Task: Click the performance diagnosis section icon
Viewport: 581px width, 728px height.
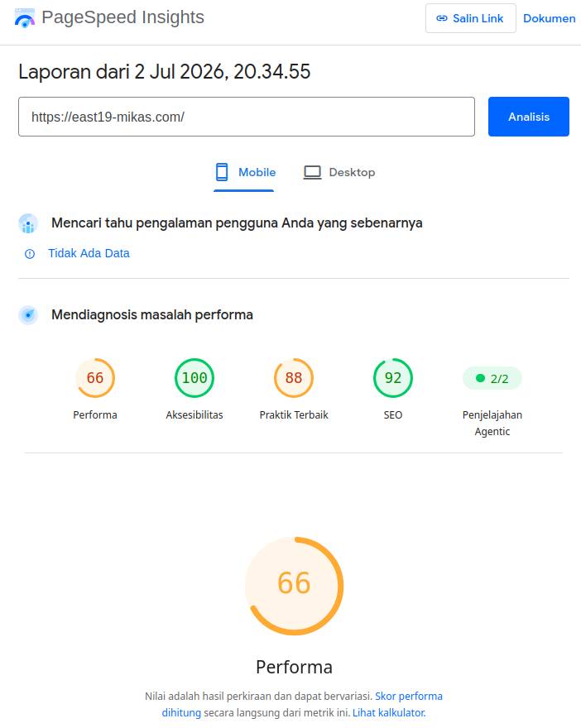Action: (28, 315)
